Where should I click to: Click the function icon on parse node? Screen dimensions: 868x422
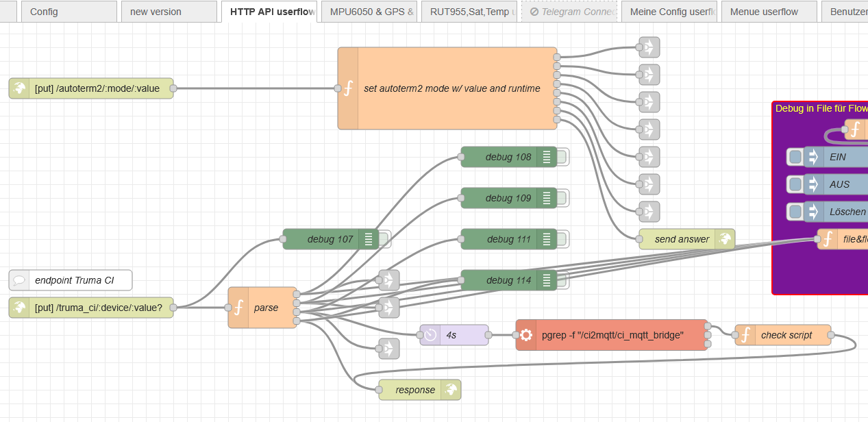click(x=238, y=308)
